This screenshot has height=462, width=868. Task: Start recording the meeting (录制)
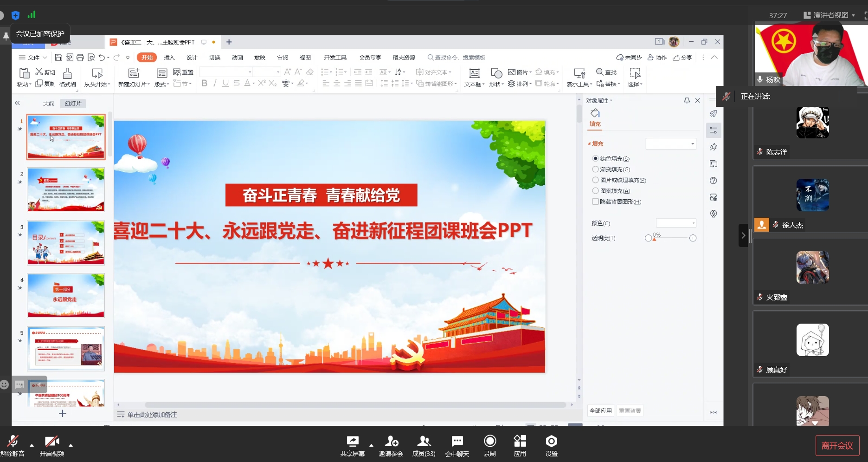click(490, 446)
